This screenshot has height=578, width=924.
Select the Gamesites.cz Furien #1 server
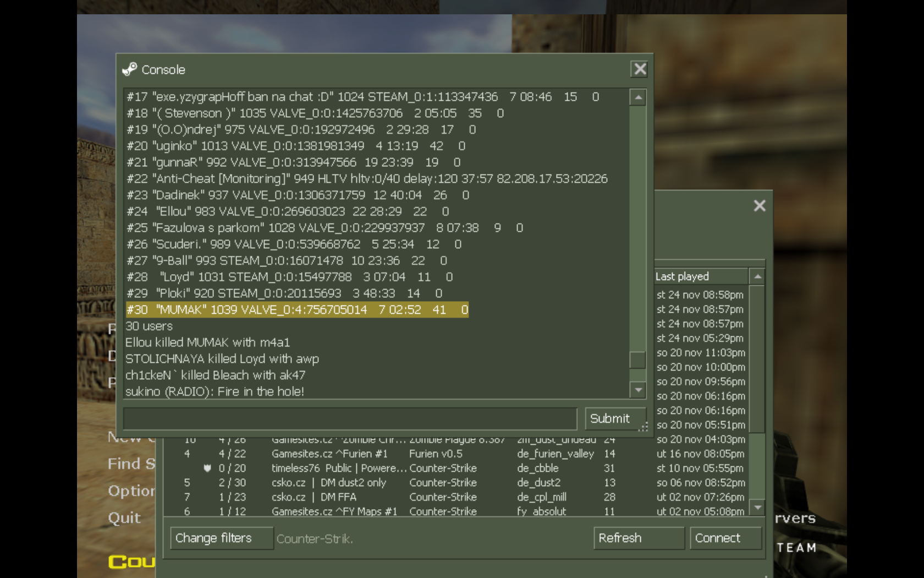click(329, 454)
